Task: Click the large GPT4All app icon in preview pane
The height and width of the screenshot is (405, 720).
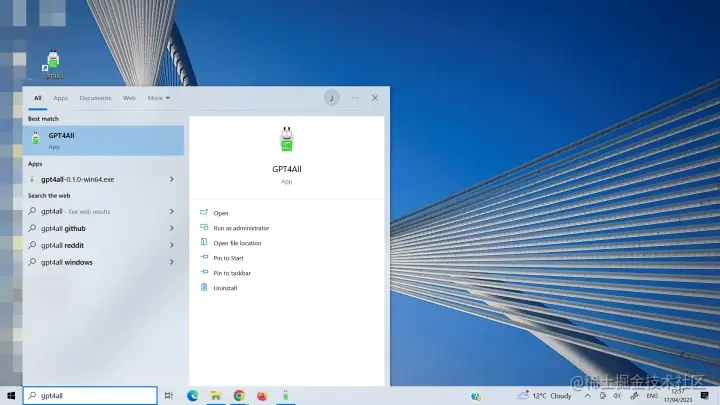Action: [287, 139]
